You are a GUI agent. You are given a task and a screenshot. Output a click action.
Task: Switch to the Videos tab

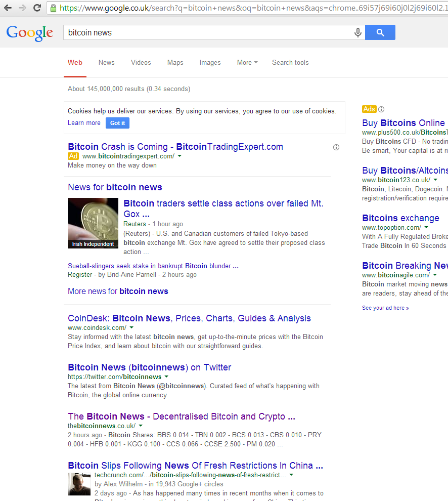coord(141,63)
